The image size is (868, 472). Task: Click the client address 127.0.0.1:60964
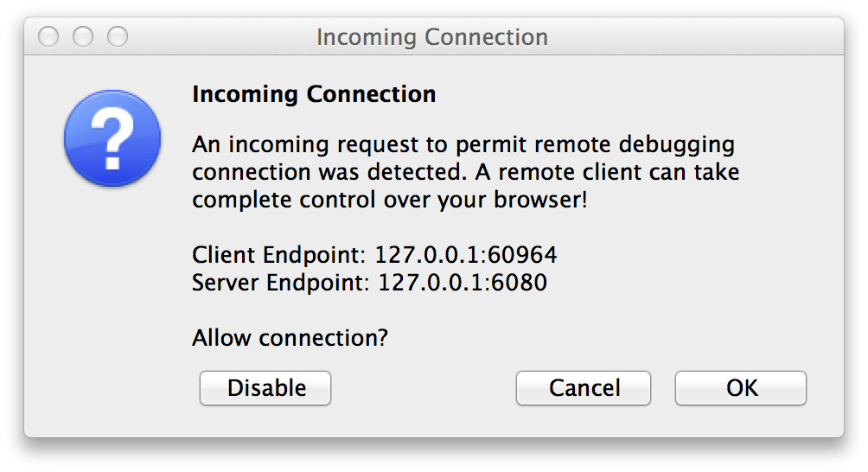(467, 255)
